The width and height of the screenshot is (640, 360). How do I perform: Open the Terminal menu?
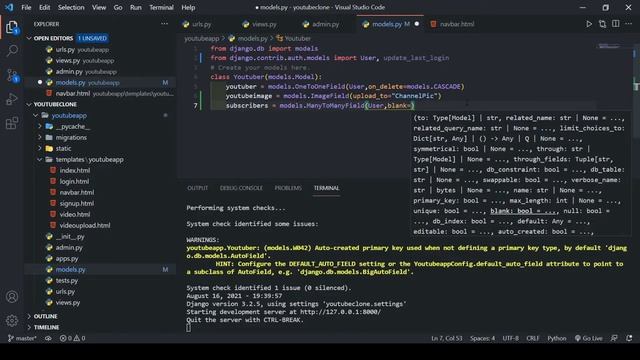pyautogui.click(x=161, y=7)
